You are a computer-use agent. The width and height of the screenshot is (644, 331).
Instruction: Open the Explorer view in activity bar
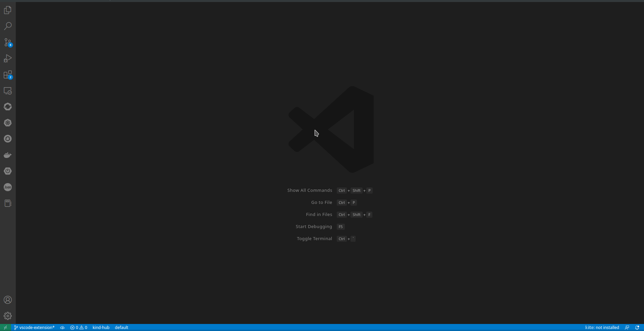pyautogui.click(x=8, y=10)
